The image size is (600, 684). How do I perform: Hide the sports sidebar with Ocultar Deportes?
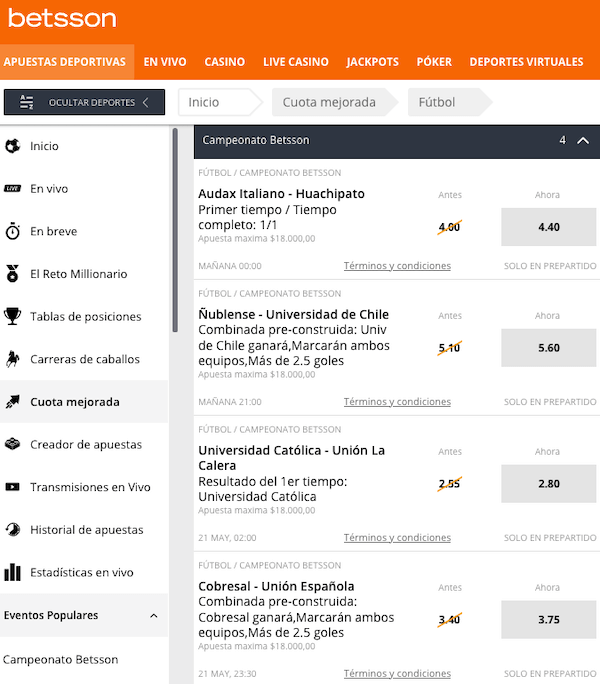84,102
